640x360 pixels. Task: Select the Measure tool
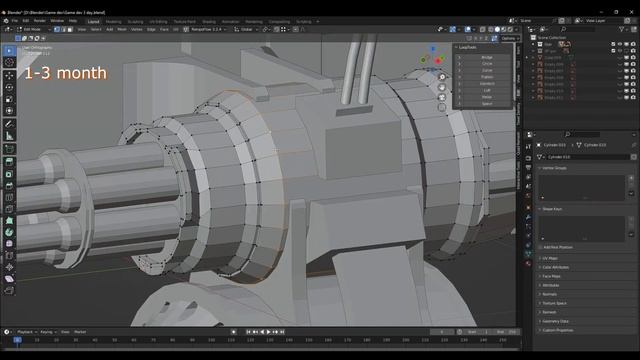click(x=9, y=136)
